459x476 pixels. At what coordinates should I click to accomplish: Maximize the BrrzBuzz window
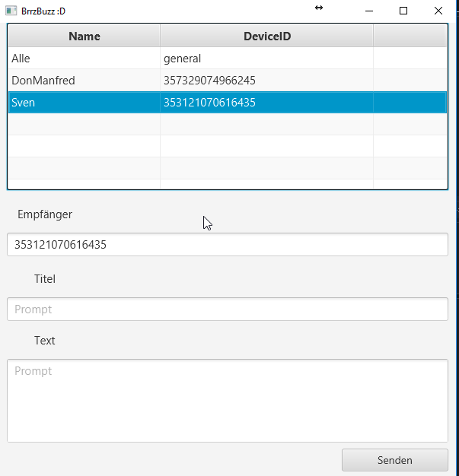pyautogui.click(x=403, y=11)
